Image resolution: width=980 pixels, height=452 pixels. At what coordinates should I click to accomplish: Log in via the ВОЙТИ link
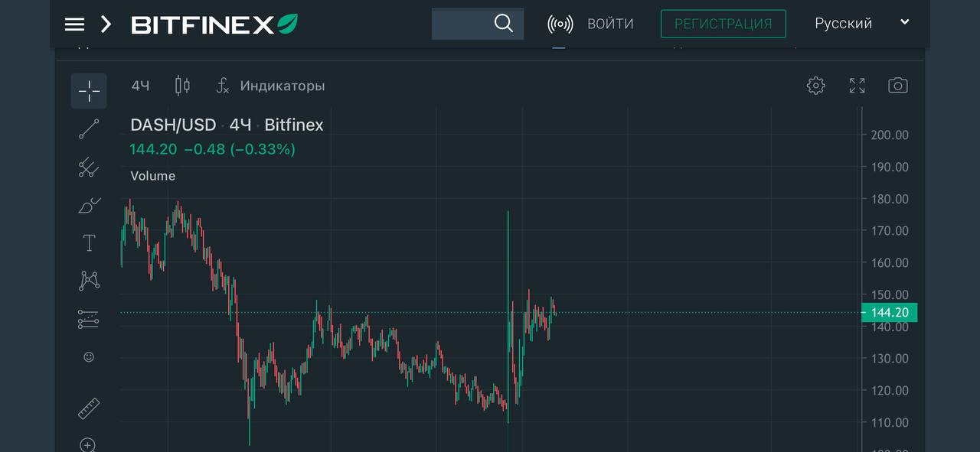point(610,24)
